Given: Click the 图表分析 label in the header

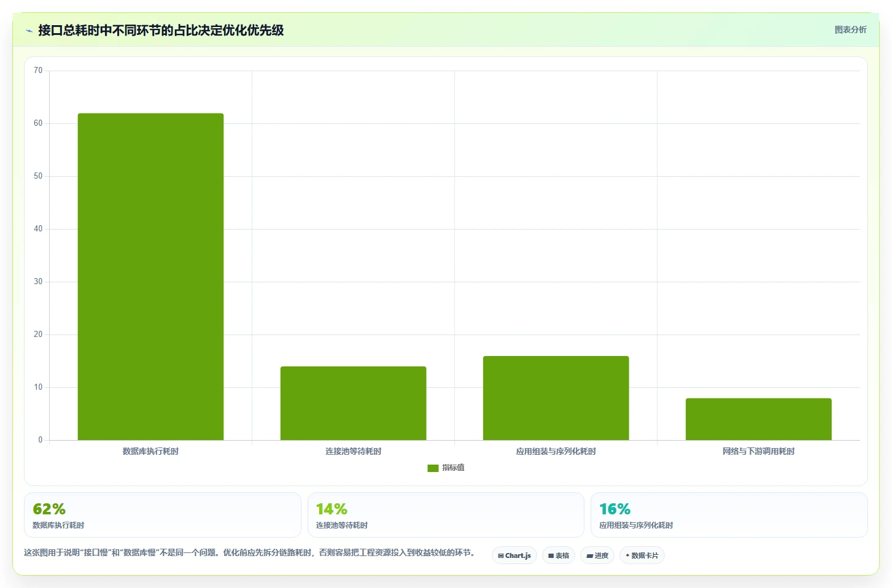Looking at the screenshot, I should click(x=850, y=29).
